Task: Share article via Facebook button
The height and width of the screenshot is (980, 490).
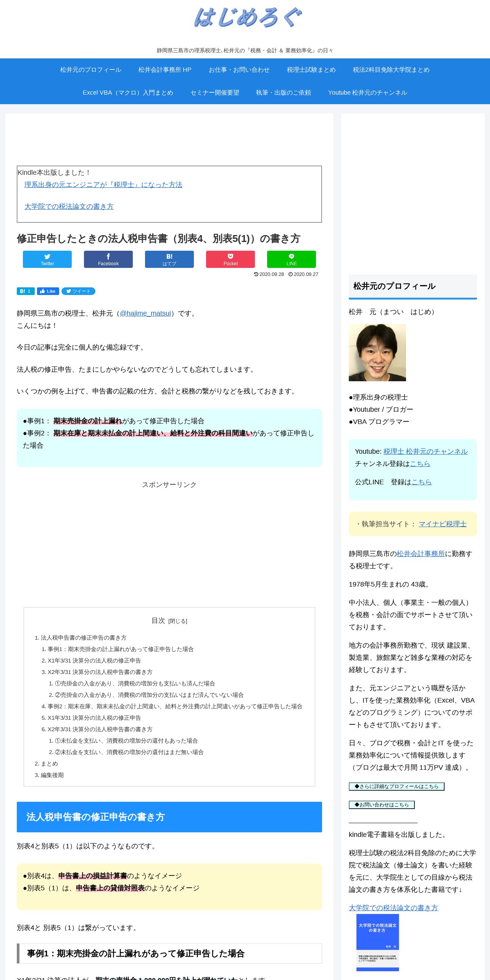Action: point(108,259)
